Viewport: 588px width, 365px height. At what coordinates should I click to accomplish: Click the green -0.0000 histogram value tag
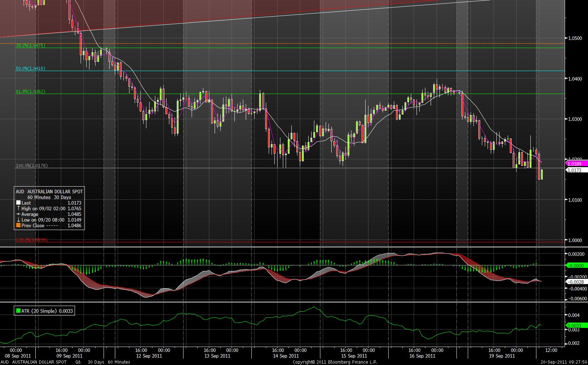(576, 265)
